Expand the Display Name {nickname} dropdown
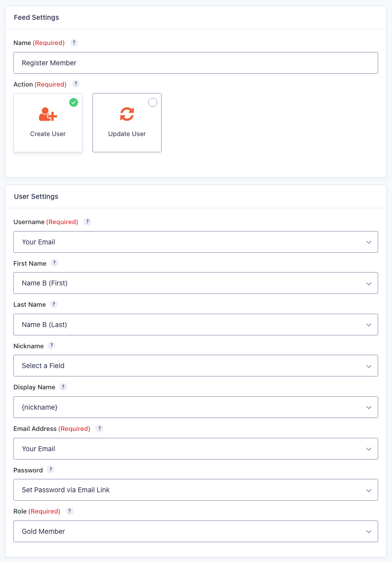This screenshot has height=562, width=392. point(196,407)
